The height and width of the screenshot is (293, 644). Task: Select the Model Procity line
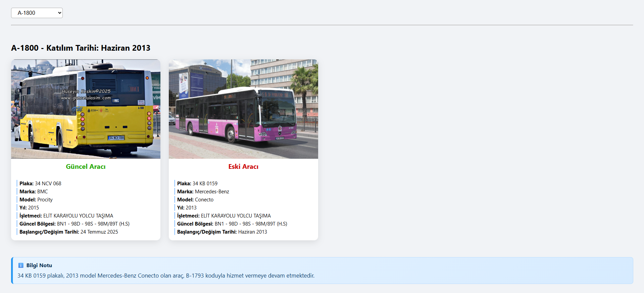click(x=36, y=200)
